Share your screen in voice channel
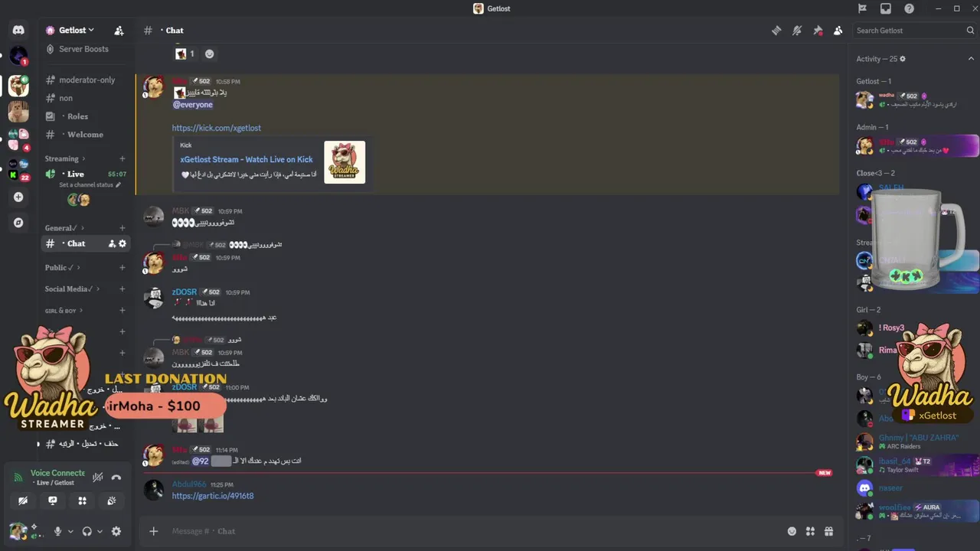The width and height of the screenshot is (980, 551). 52,500
